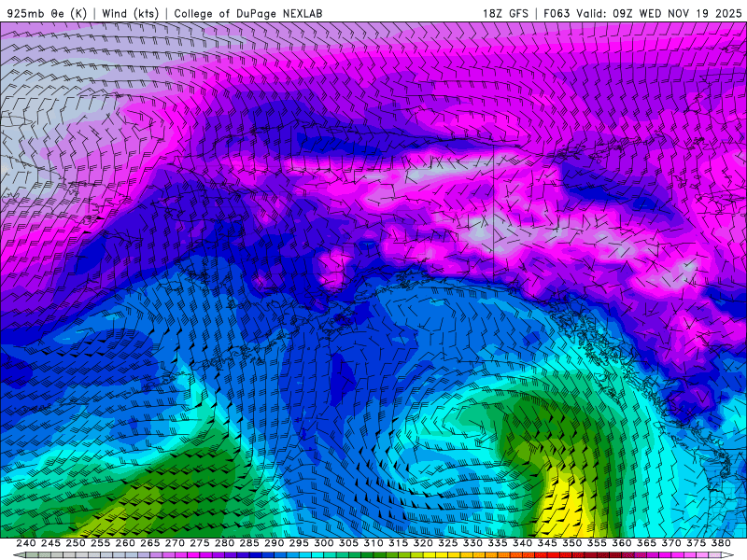Click the 345 color scale label
The height and width of the screenshot is (560, 747).
(547, 543)
